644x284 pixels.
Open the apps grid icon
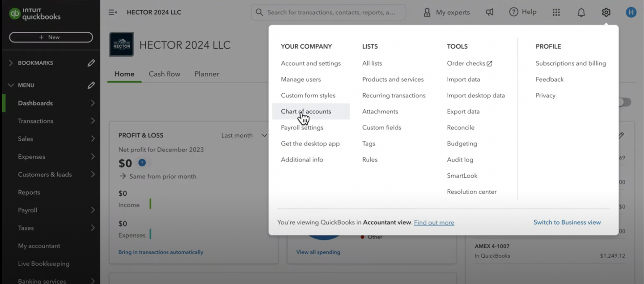click(556, 13)
